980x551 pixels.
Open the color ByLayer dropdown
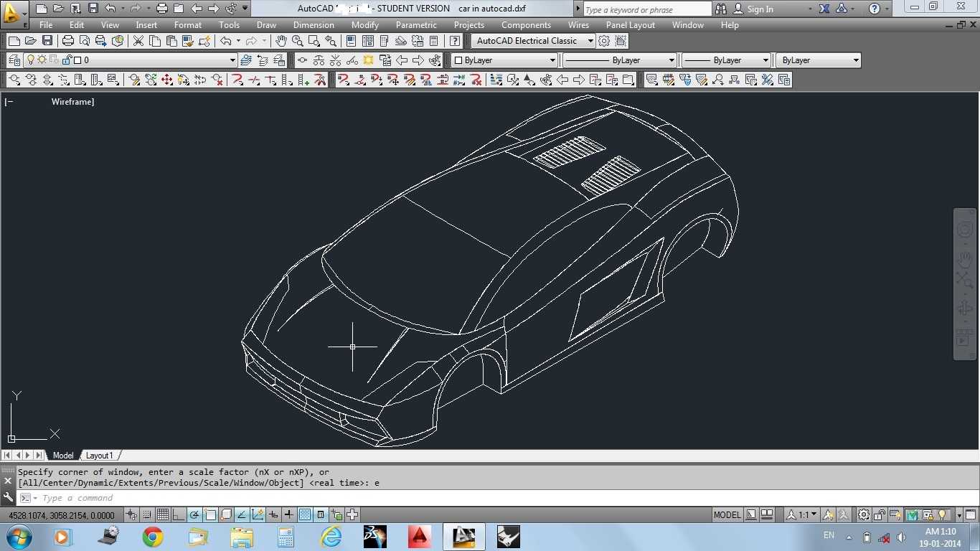(504, 60)
